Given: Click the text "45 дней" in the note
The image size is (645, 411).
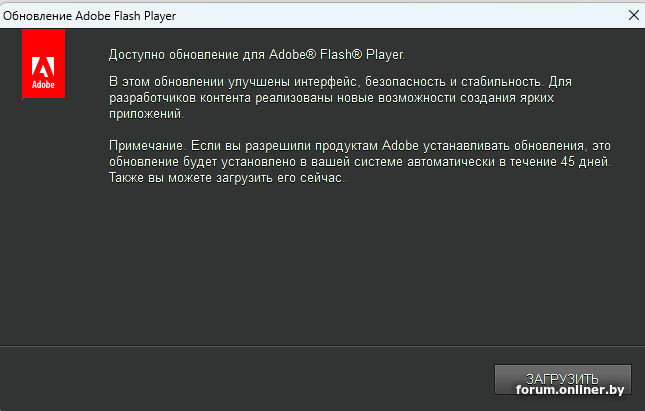Looking at the screenshot, I should pos(586,162).
